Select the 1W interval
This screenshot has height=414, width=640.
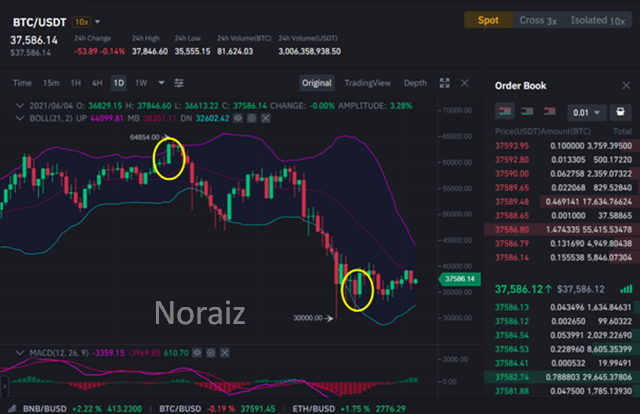pos(141,83)
